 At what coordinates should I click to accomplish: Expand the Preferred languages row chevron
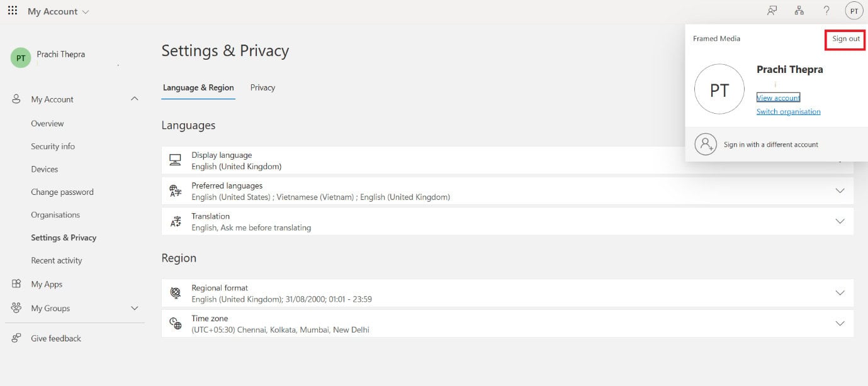[839, 190]
